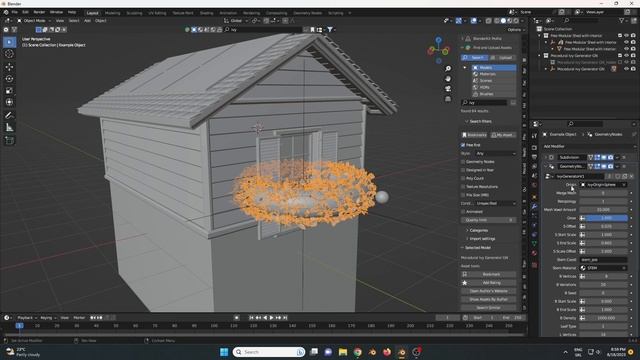The height and width of the screenshot is (360, 640).
Task: Open the Origin IvyOriginSphere dropdown
Action: 603,184
